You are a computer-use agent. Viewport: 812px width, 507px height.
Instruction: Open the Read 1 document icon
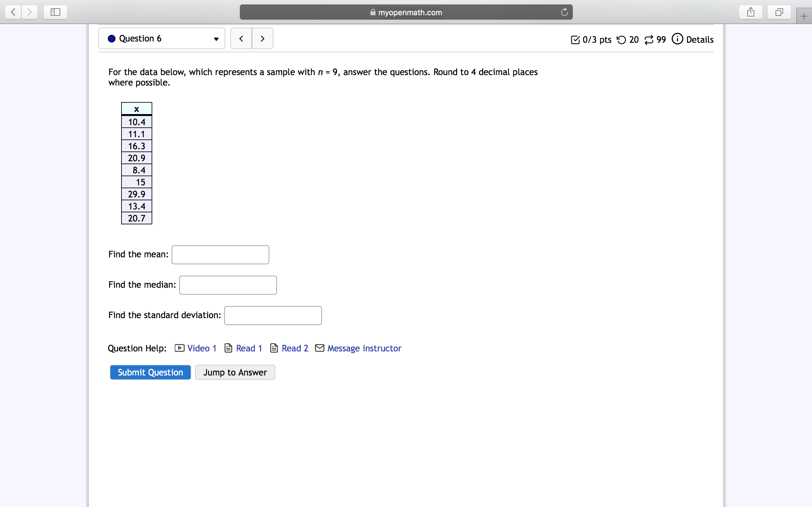pyautogui.click(x=228, y=348)
